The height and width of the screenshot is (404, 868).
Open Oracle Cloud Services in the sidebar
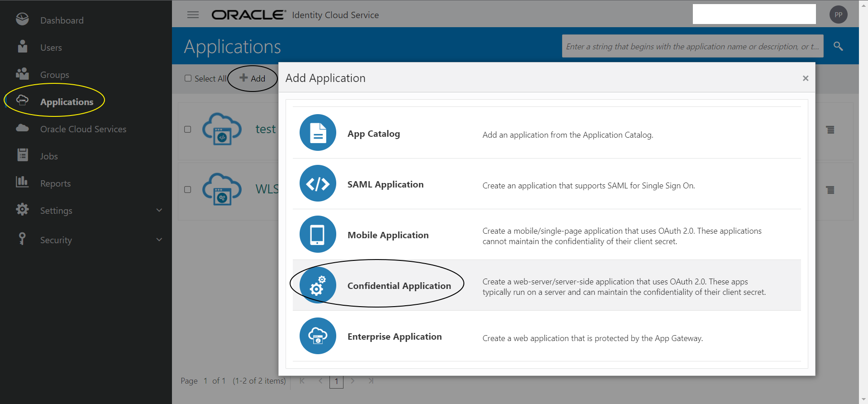(x=83, y=129)
